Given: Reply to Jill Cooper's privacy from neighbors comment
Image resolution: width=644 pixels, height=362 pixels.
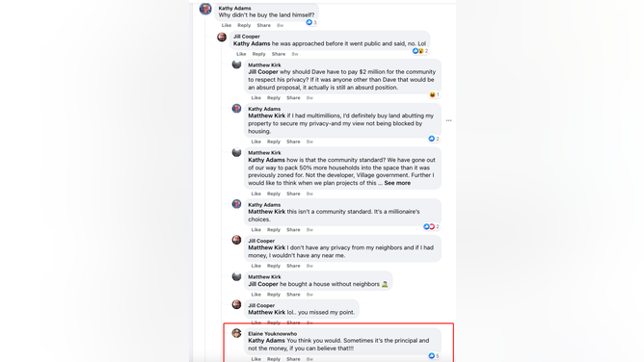Looking at the screenshot, I should tap(274, 266).
